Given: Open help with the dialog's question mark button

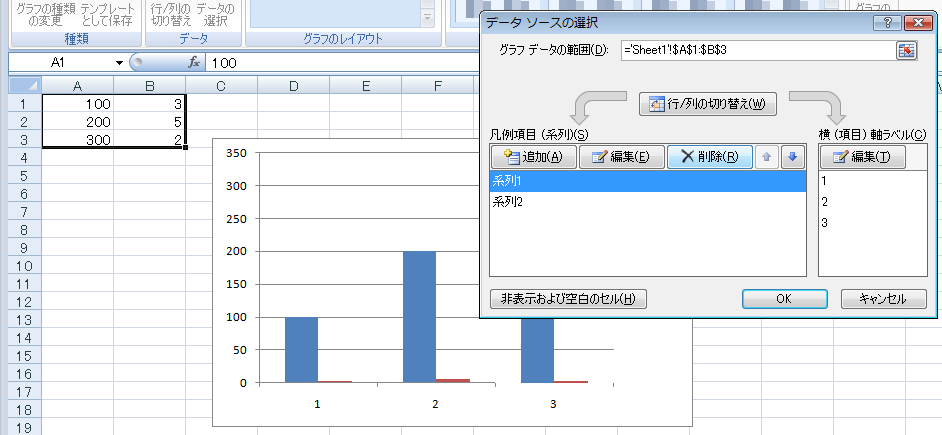Looking at the screenshot, I should tap(883, 23).
